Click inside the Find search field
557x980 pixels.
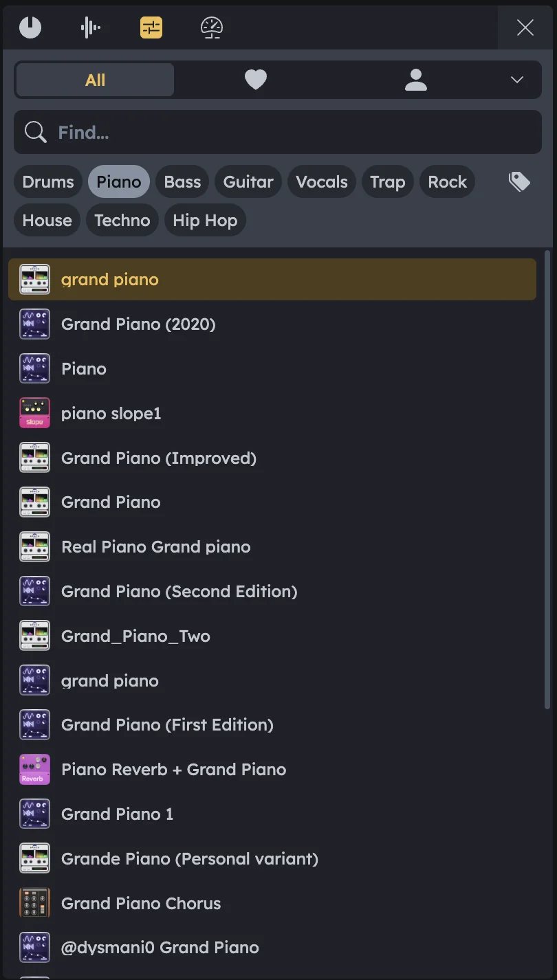[x=206, y=132]
